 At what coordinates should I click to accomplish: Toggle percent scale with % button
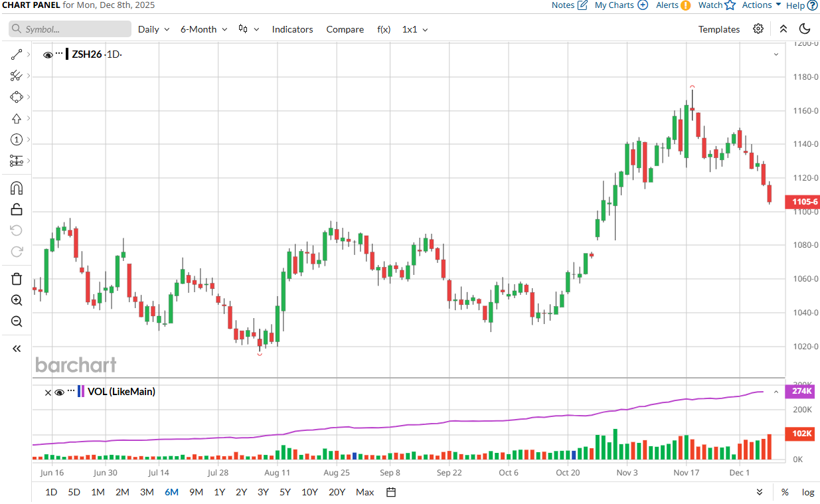click(x=785, y=492)
